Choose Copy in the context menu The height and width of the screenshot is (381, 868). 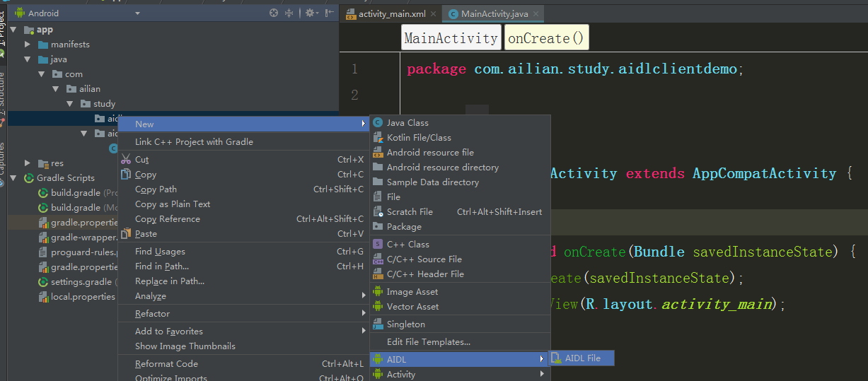[x=244, y=175]
